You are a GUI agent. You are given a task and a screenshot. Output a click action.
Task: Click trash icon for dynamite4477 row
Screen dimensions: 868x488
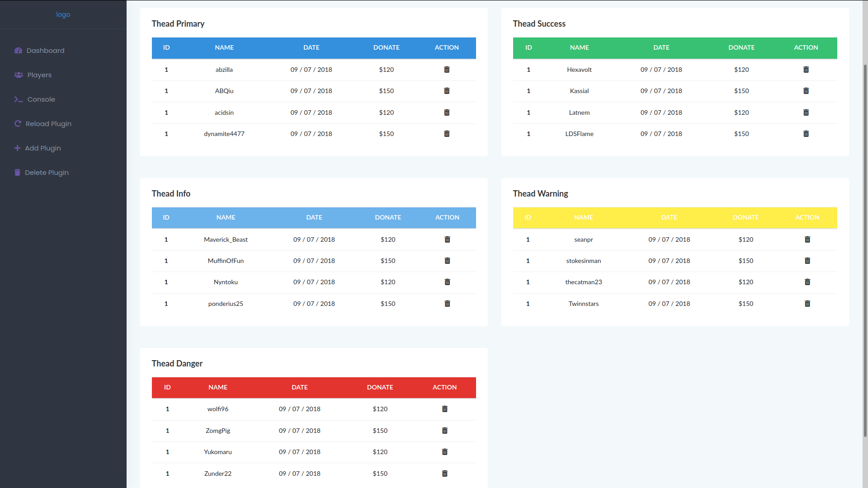447,134
